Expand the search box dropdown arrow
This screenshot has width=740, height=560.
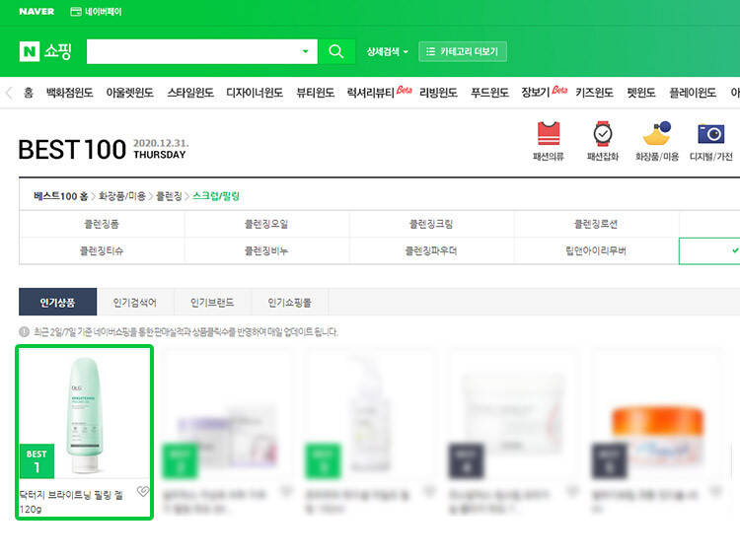tap(305, 51)
